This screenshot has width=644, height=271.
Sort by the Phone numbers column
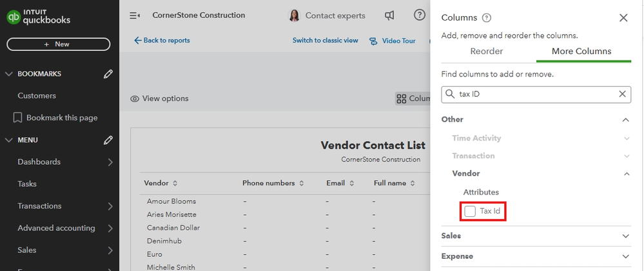click(x=302, y=183)
